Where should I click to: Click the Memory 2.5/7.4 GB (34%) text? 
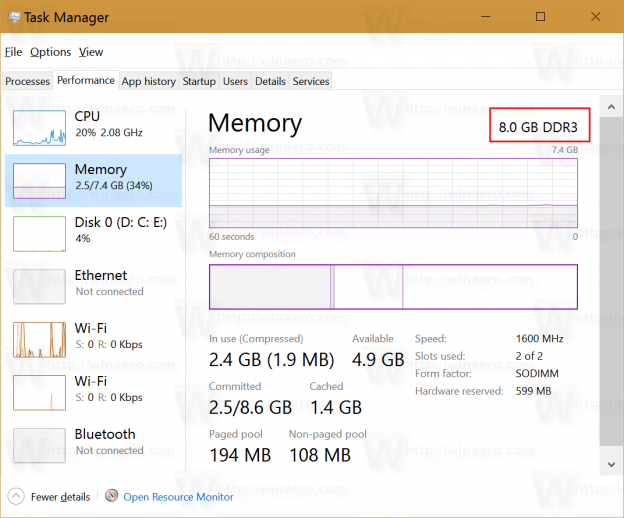tap(113, 177)
